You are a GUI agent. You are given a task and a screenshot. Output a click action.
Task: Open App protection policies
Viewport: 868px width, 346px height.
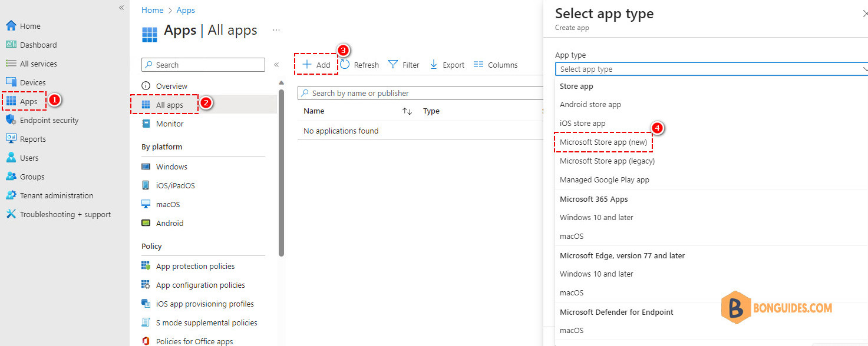188,266
